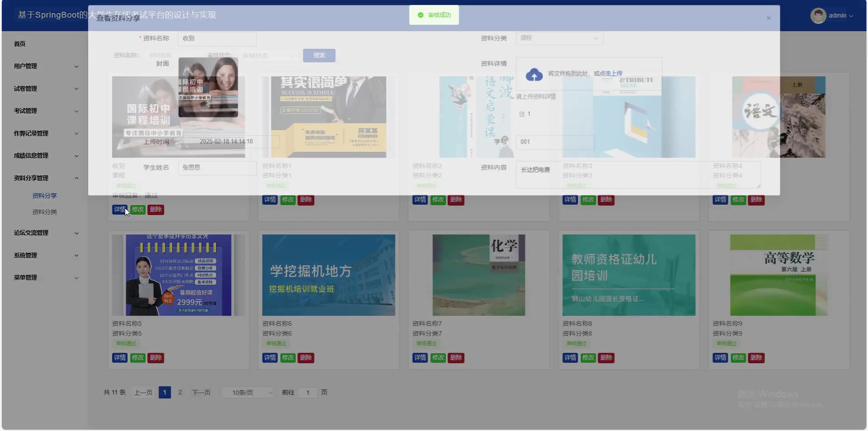Click 修改 button for 资料名称6
Image resolution: width=868 pixels, height=431 pixels.
coord(288,358)
